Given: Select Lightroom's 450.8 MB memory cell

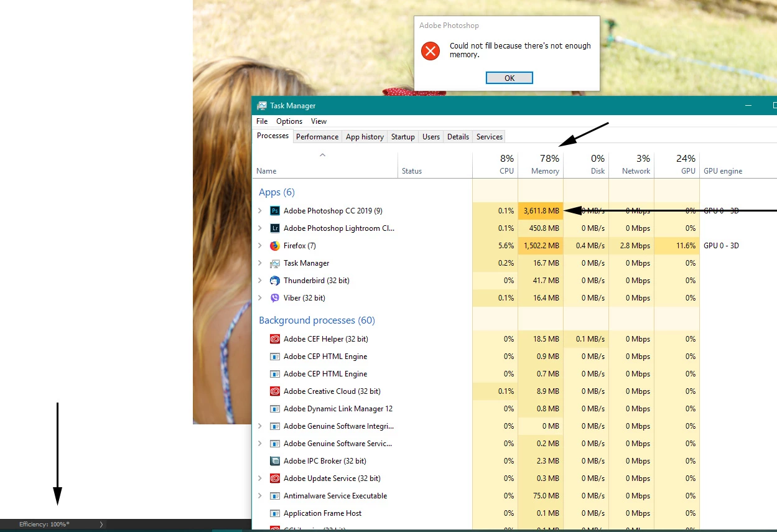Looking at the screenshot, I should point(541,228).
